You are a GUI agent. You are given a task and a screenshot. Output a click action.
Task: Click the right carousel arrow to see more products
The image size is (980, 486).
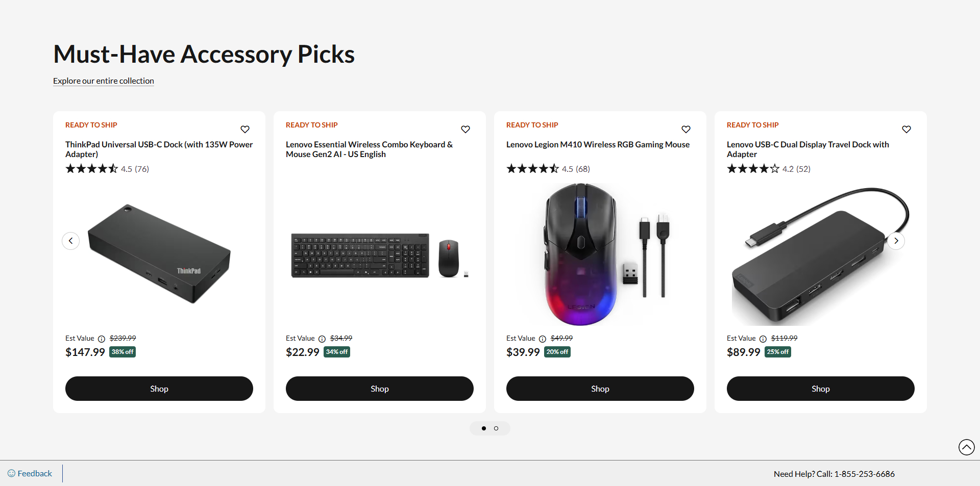pos(896,241)
